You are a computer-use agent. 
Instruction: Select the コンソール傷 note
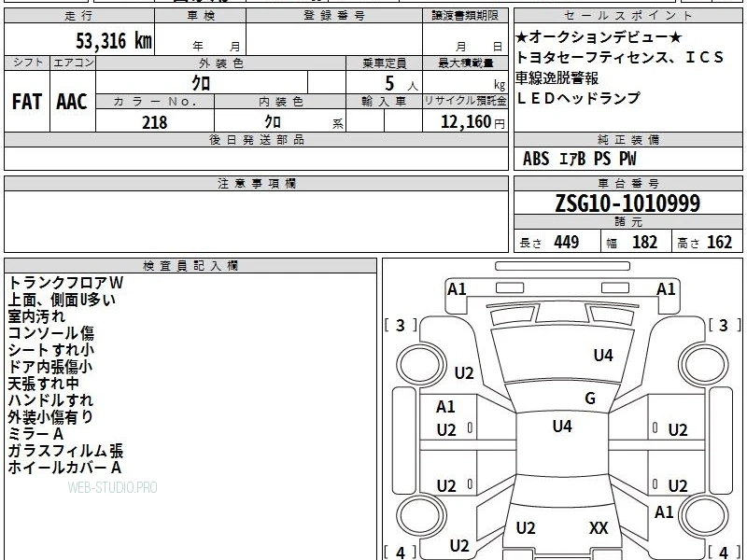pyautogui.click(x=51, y=333)
